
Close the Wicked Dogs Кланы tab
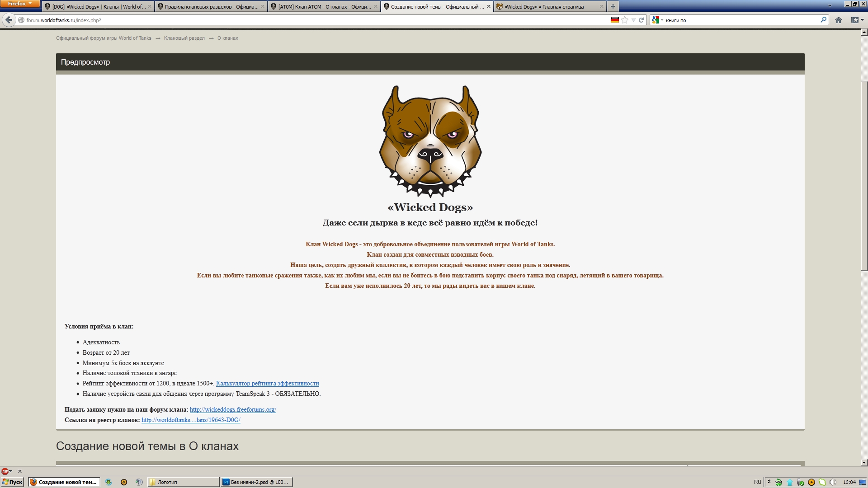(x=150, y=6)
